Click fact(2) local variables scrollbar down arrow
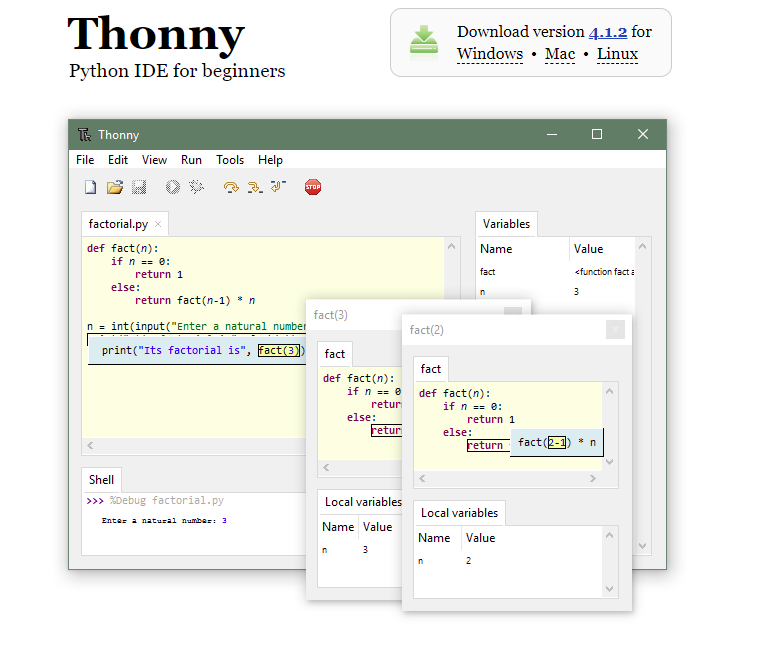This screenshot has width=767, height=648. tap(609, 589)
